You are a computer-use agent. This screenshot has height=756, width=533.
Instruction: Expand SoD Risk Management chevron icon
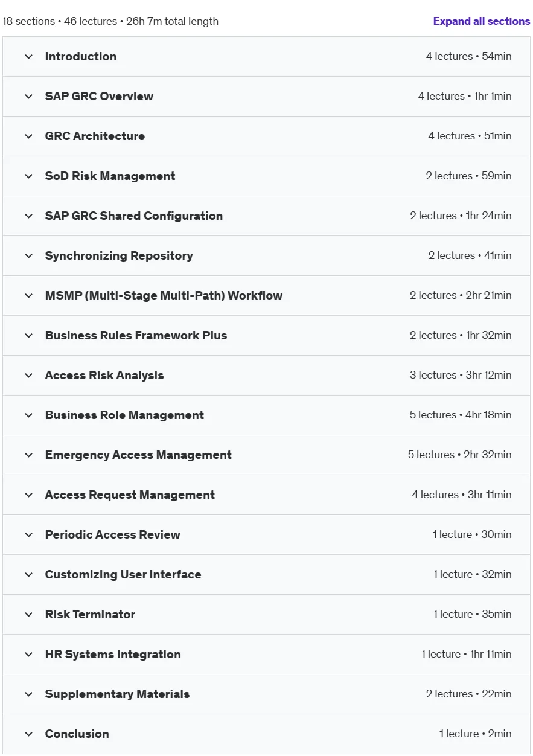pyautogui.click(x=28, y=176)
